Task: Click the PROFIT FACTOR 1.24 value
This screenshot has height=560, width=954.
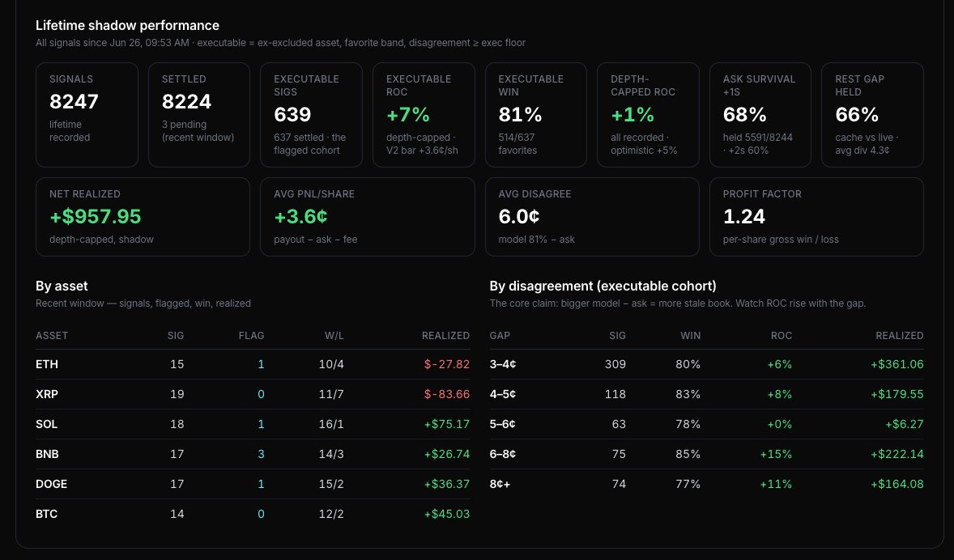Action: (x=744, y=216)
